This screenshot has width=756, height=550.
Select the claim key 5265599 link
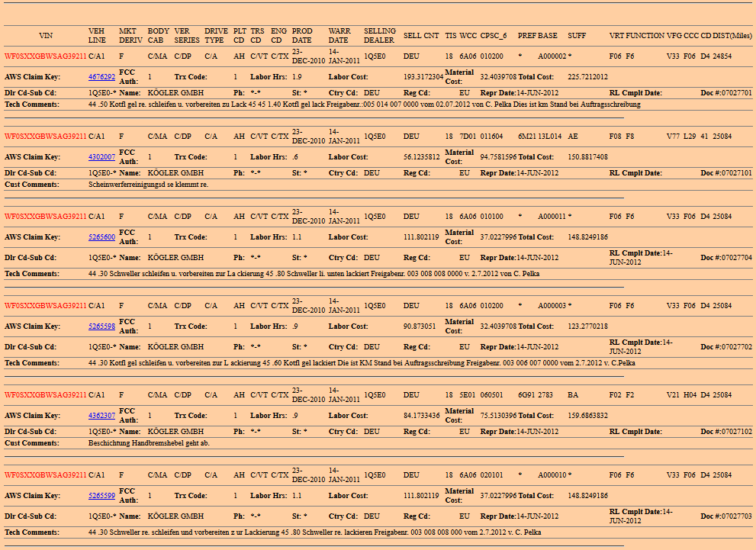(x=101, y=496)
